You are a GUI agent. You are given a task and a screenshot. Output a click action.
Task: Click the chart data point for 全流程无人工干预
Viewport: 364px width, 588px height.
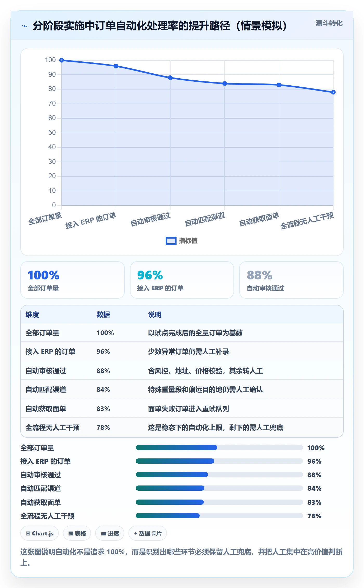pyautogui.click(x=333, y=92)
